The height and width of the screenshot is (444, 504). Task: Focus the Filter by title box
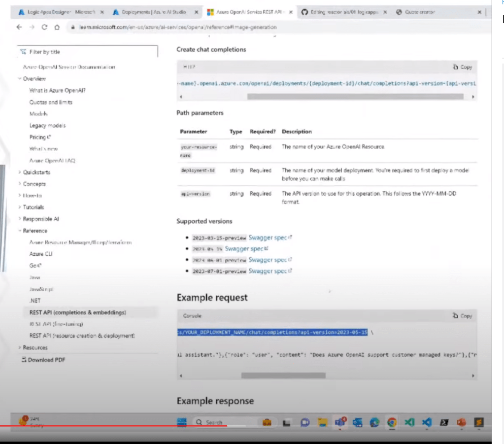coord(87,52)
